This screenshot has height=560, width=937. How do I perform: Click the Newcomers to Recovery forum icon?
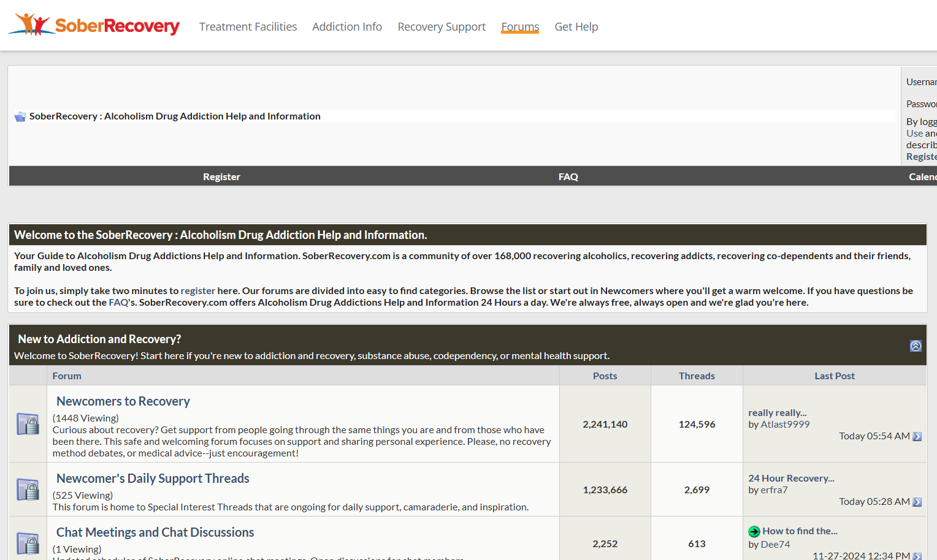28,424
